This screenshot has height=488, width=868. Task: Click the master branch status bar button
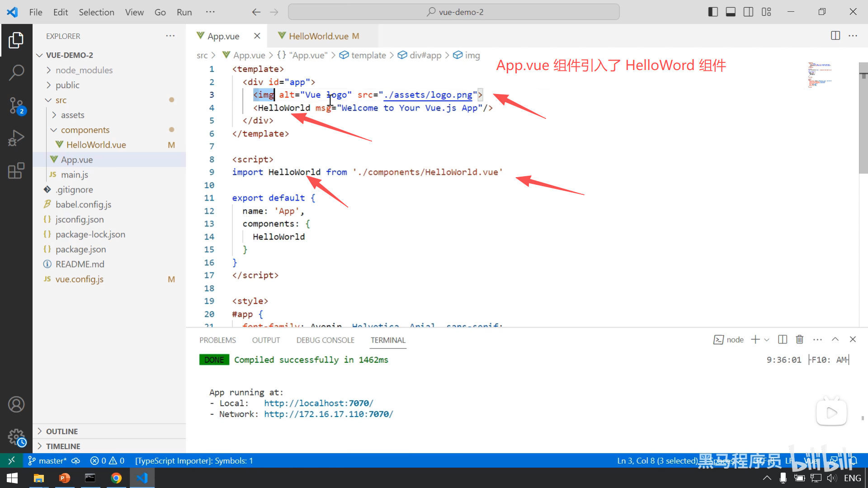pyautogui.click(x=48, y=460)
